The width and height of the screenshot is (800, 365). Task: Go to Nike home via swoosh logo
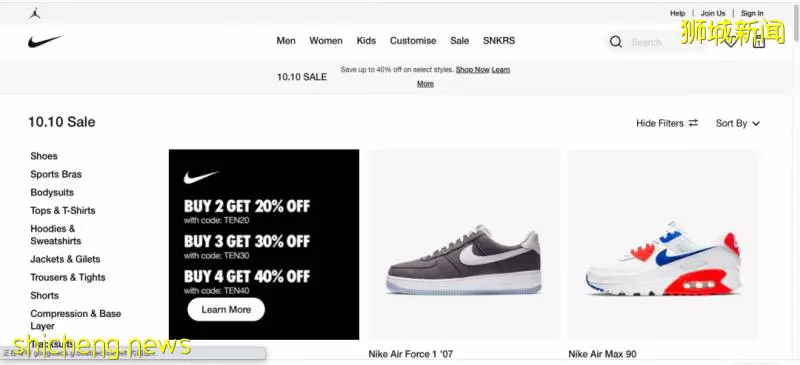[x=44, y=41]
